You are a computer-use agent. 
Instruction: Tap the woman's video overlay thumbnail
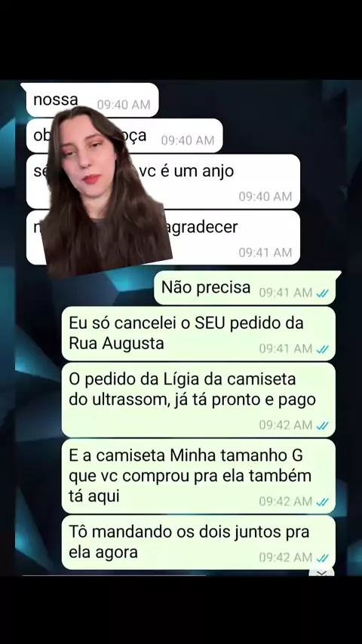pos(106,192)
